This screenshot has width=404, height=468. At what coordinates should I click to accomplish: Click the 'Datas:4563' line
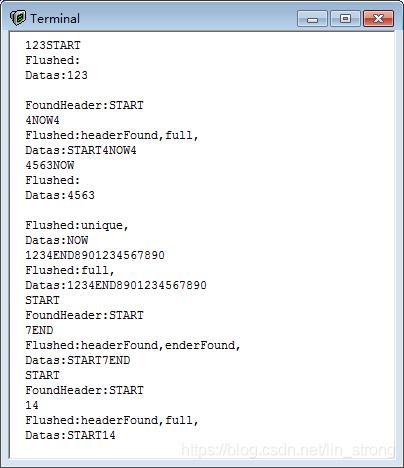(60, 195)
